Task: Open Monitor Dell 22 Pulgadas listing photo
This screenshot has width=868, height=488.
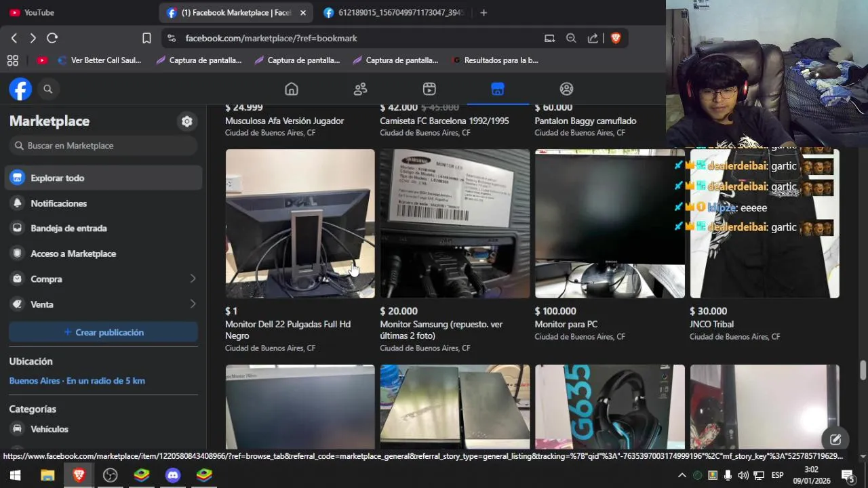Action: tap(300, 224)
